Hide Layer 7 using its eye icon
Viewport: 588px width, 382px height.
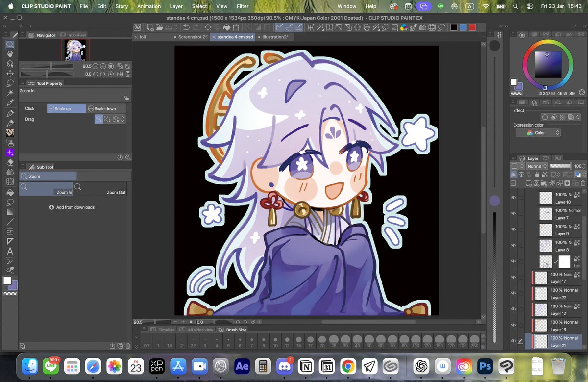tap(514, 213)
